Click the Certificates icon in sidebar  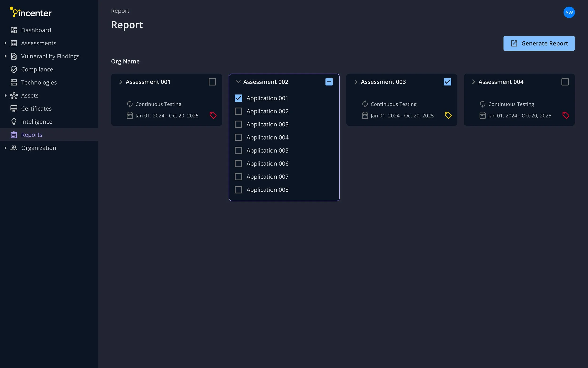(x=14, y=109)
